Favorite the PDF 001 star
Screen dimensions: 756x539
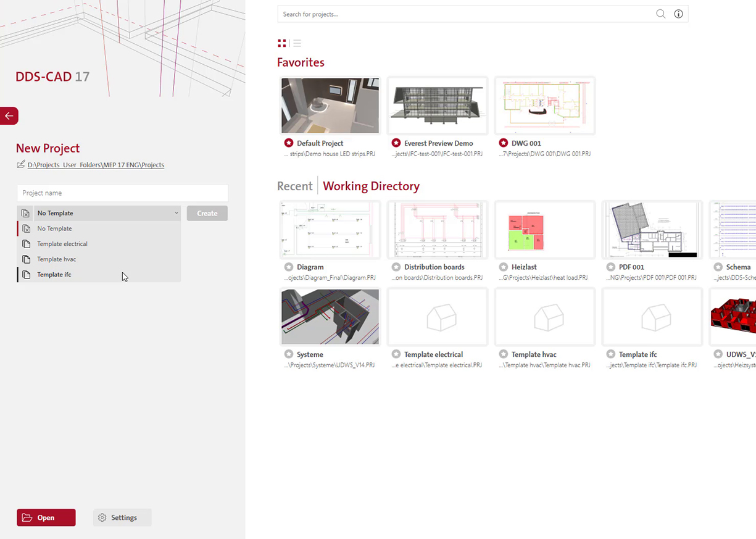click(x=611, y=267)
